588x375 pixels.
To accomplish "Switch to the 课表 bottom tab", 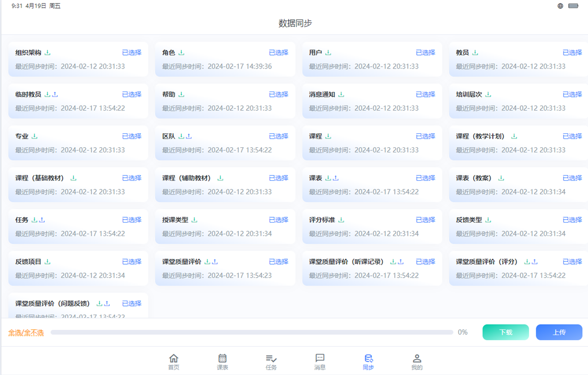I will tap(223, 362).
